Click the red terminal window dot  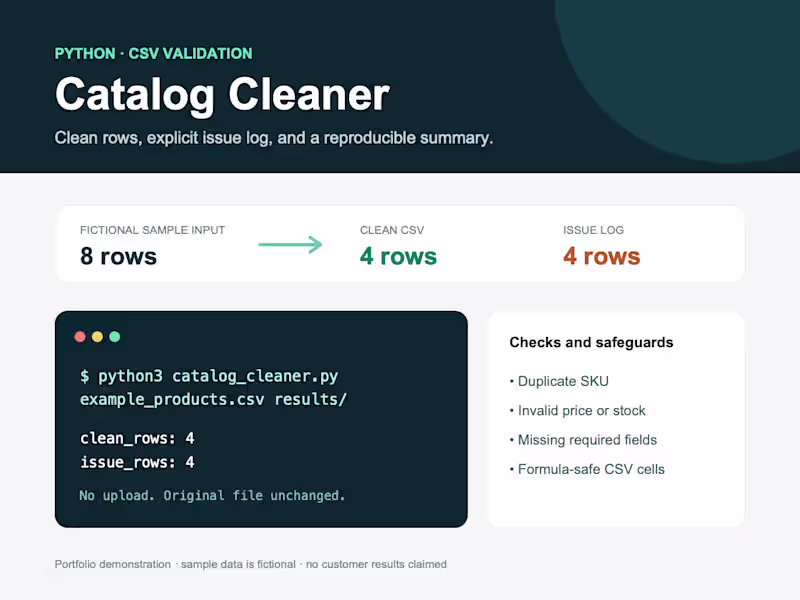pos(80,337)
